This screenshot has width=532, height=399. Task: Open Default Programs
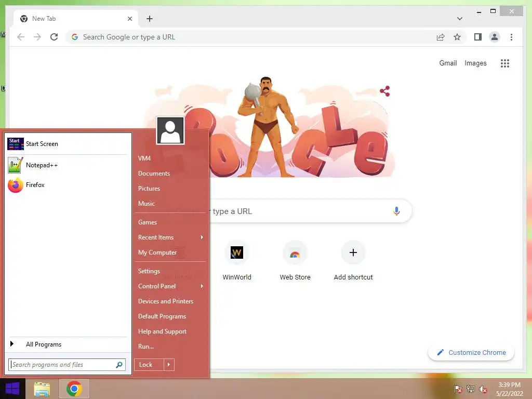162,316
